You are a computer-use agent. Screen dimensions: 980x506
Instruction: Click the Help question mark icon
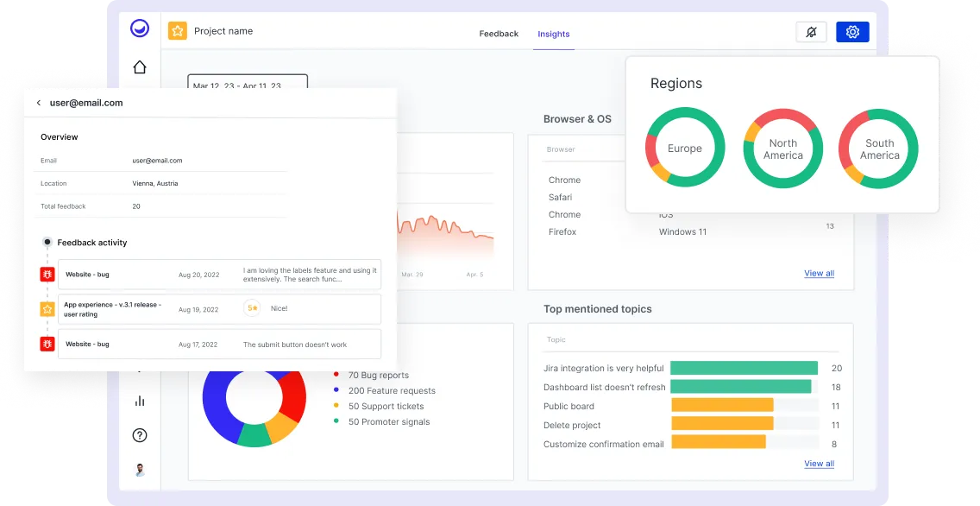(x=140, y=435)
